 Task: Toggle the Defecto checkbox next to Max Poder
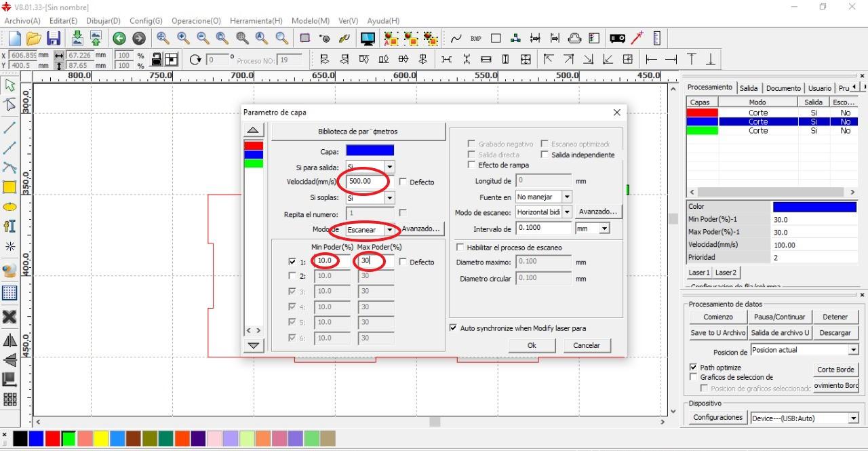pyautogui.click(x=403, y=262)
